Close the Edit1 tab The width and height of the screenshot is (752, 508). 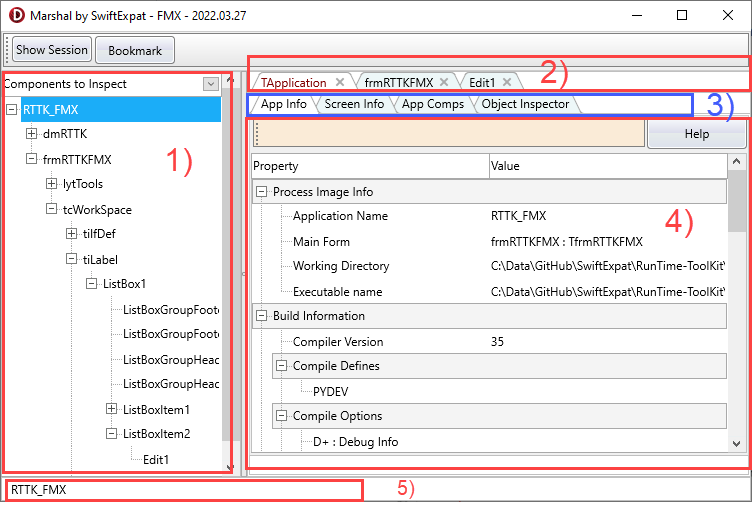pos(507,82)
